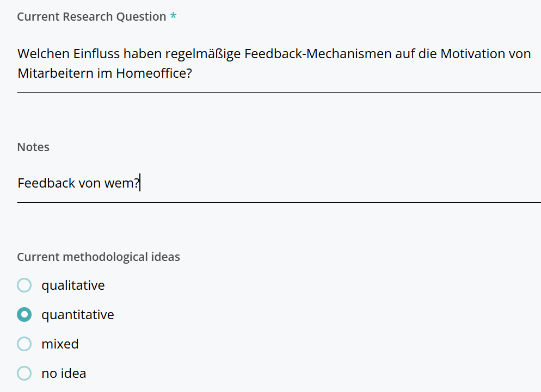Select the "qualitative" radio button circle
Screen dimensions: 541x392
24,285
